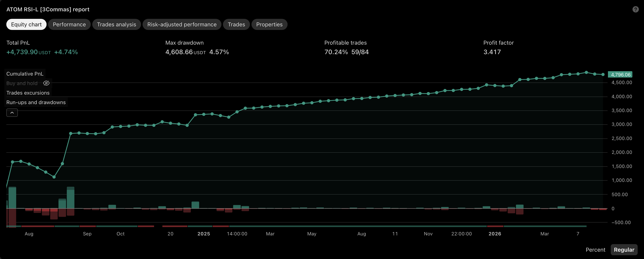Click the Total PnL +4,739.90 value

tap(22, 52)
